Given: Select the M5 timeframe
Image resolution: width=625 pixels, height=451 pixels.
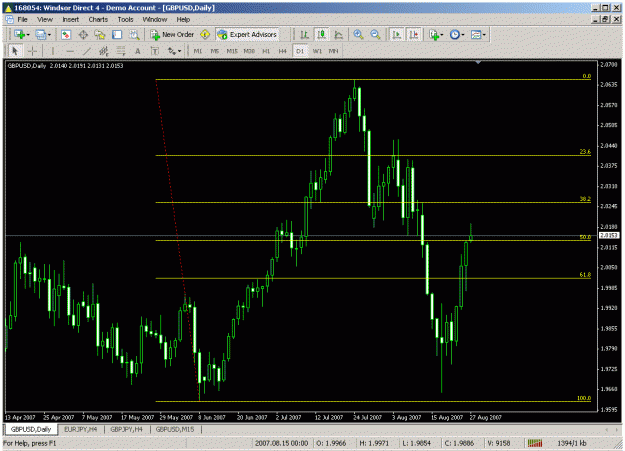Looking at the screenshot, I should click(x=214, y=51).
